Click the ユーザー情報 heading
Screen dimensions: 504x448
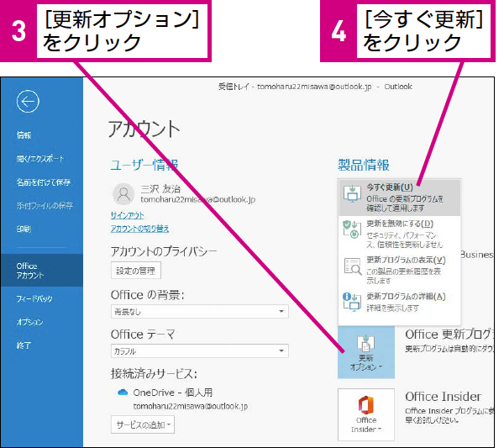coord(144,165)
